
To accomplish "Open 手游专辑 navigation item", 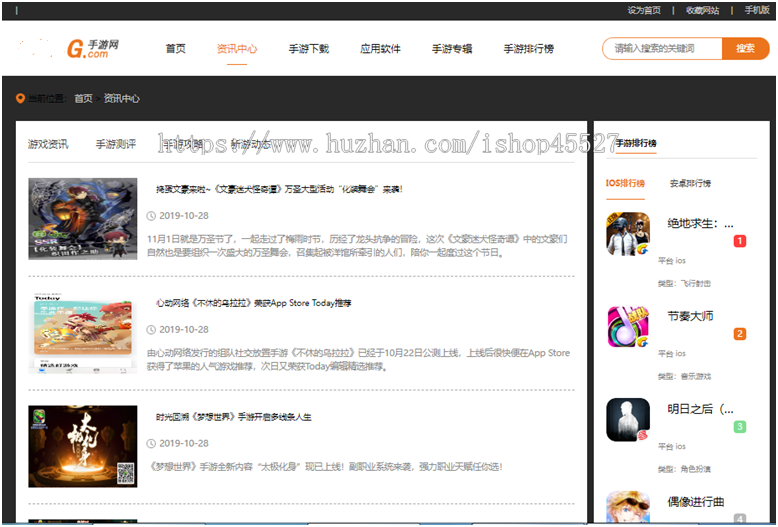I will pyautogui.click(x=452, y=49).
